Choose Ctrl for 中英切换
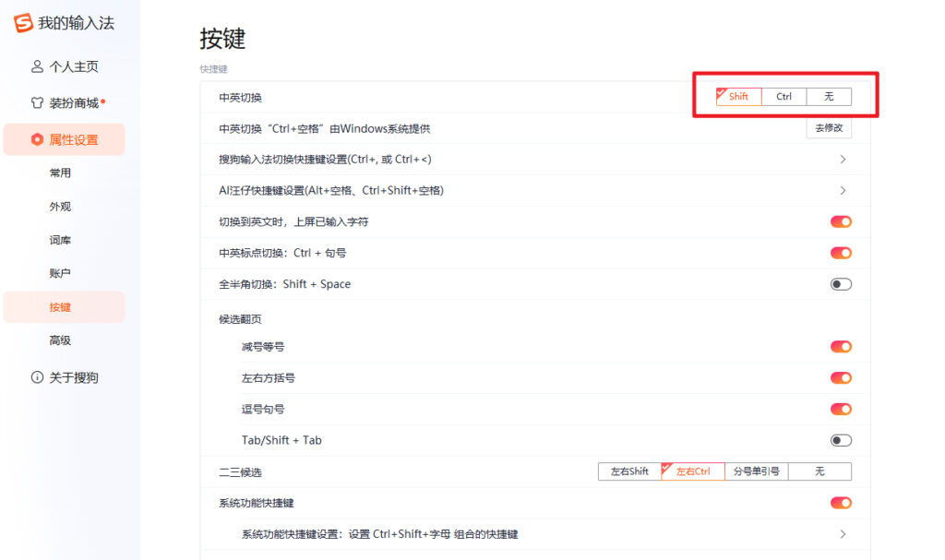Viewport: 945px width, 560px height. (784, 97)
